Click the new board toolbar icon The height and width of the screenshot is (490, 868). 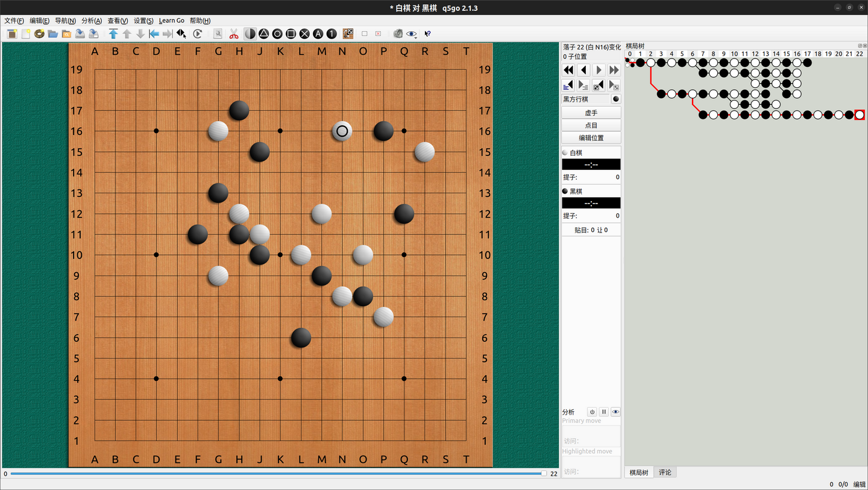click(x=11, y=34)
